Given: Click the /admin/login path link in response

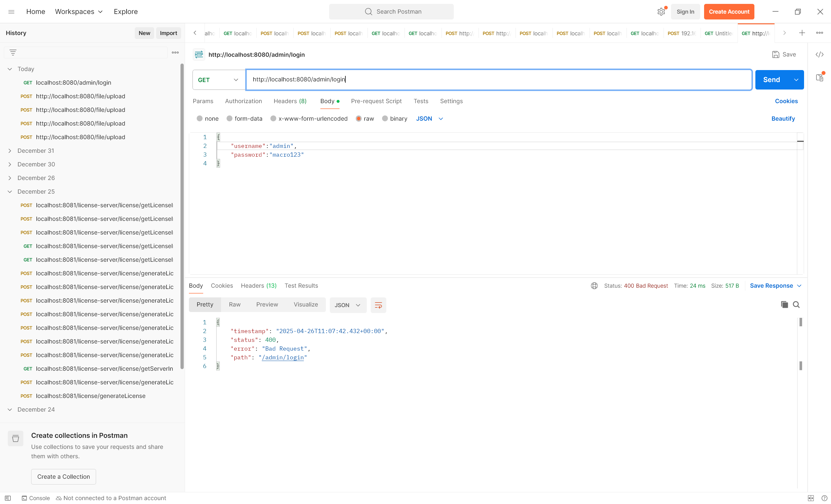Looking at the screenshot, I should 283,357.
